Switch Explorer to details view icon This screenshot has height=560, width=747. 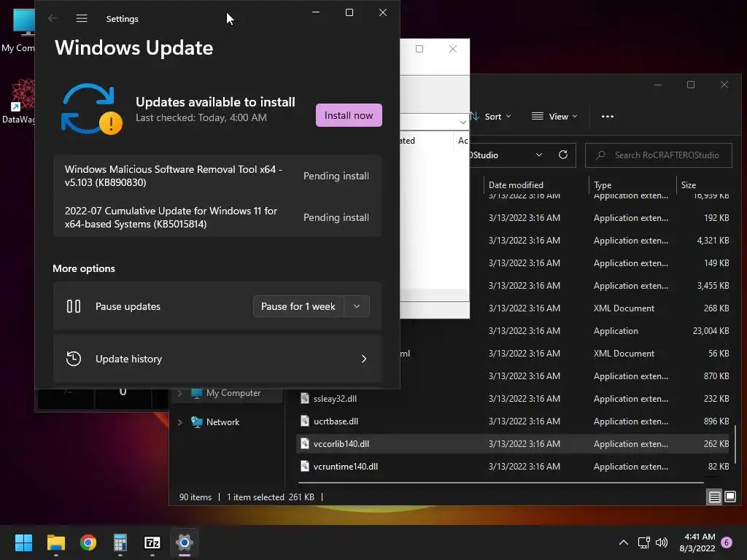[x=715, y=497]
